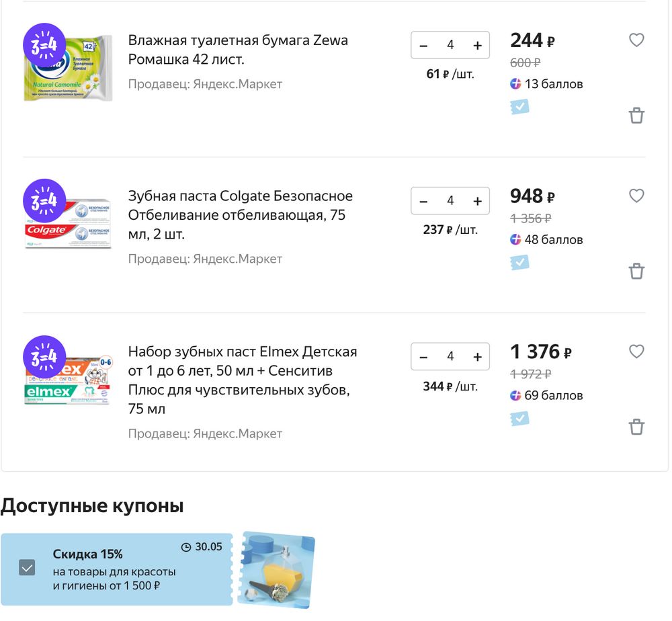The image size is (672, 621).
Task: Add Colgate toothpaste to favorites
Action: coord(636,196)
